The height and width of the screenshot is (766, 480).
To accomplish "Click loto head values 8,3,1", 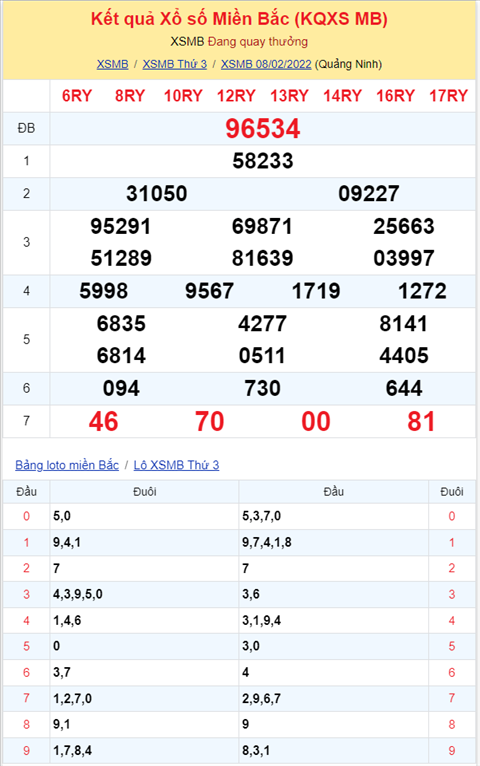I will [256, 750].
